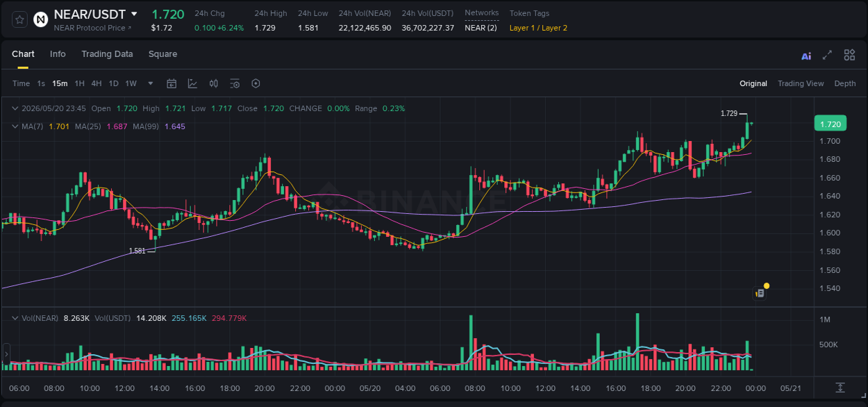Switch to the Depth chart

[845, 83]
